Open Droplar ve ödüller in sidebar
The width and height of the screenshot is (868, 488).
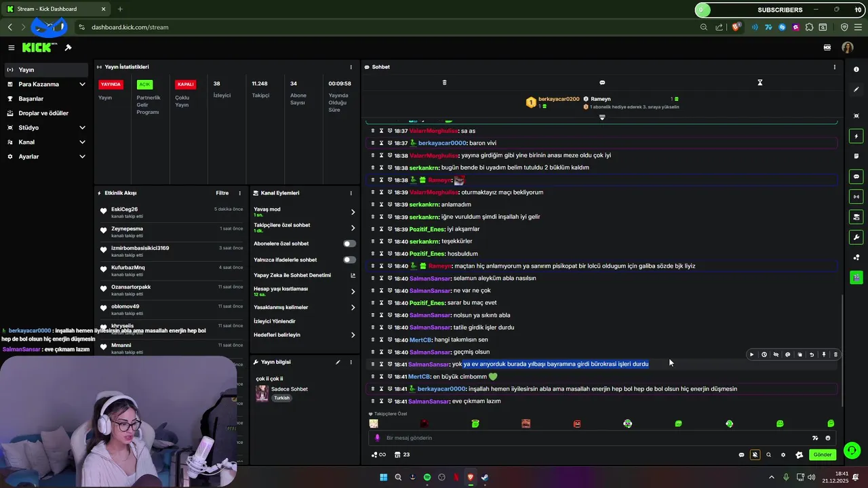(45, 113)
